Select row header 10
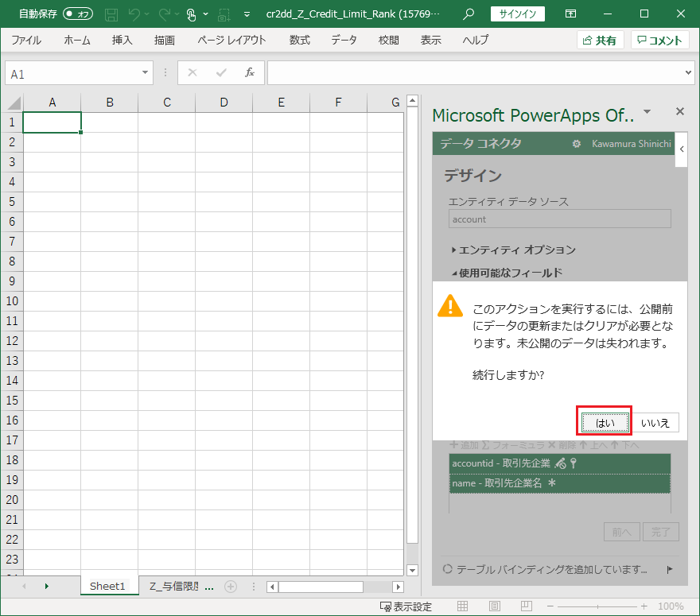Viewport: 700px width, 616px height. [12, 301]
